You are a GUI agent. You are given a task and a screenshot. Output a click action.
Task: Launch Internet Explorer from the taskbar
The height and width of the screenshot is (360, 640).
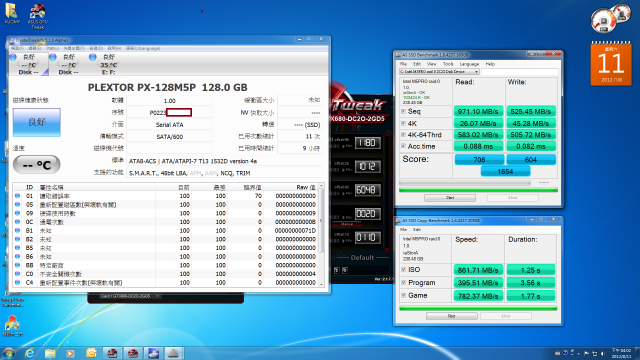coord(29,353)
